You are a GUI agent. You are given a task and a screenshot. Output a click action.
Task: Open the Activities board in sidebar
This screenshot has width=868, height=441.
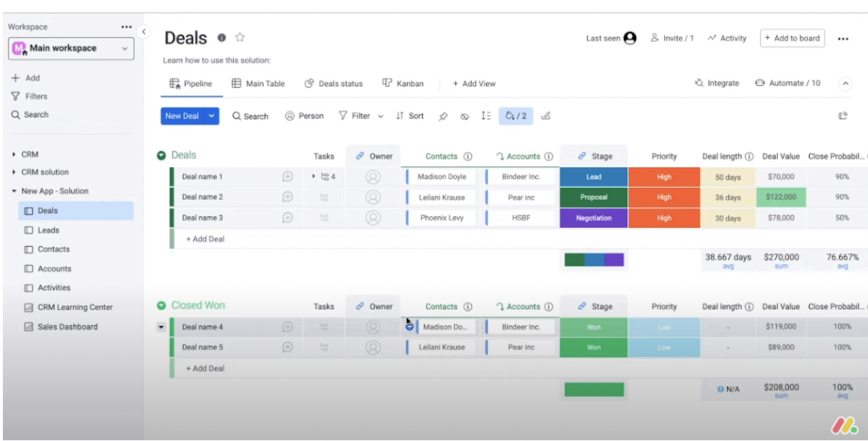pyautogui.click(x=54, y=288)
